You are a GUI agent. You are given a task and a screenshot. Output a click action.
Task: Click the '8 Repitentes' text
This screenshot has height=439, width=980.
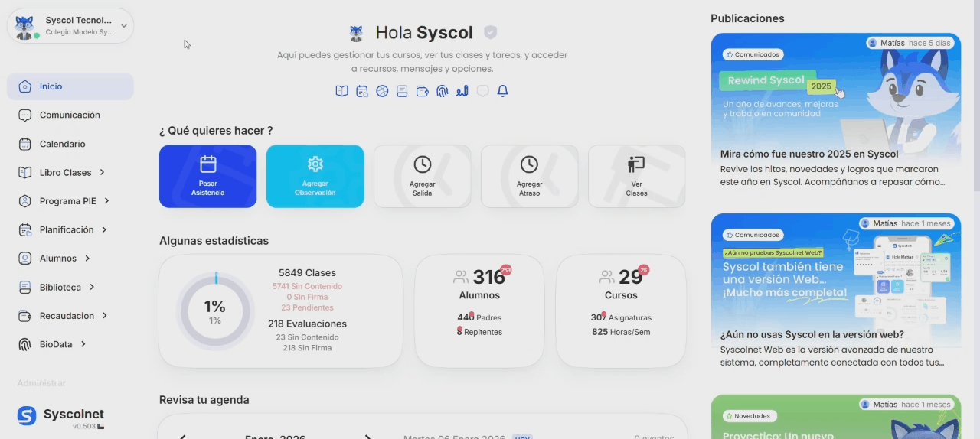click(x=479, y=332)
